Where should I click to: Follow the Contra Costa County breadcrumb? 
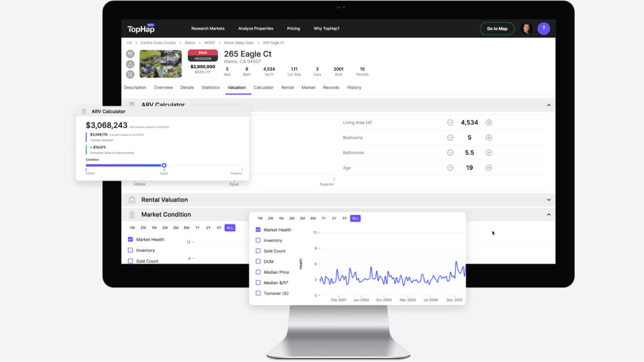(x=159, y=43)
